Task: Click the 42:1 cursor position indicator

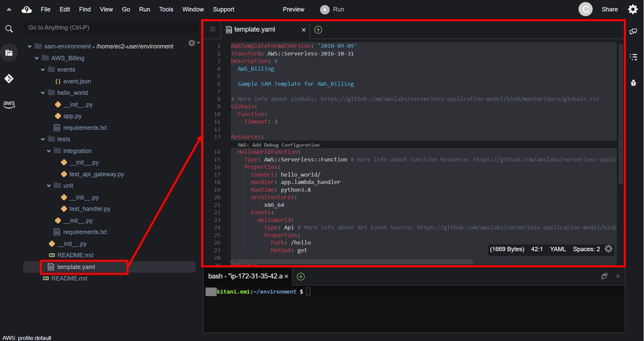Action: [537, 249]
